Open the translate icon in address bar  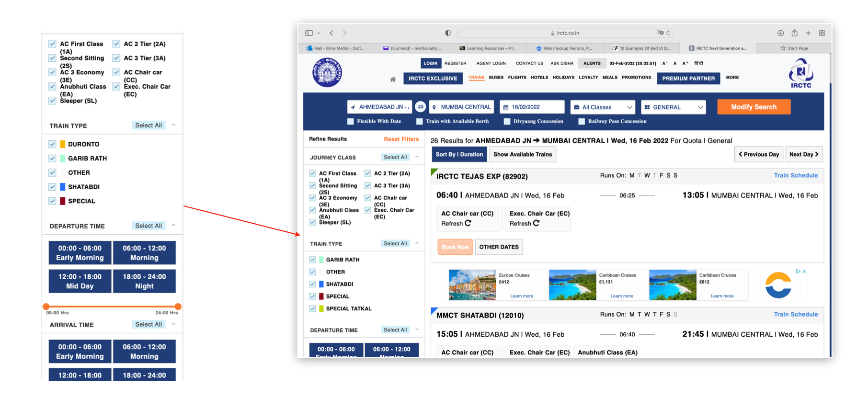pyautogui.click(x=660, y=33)
